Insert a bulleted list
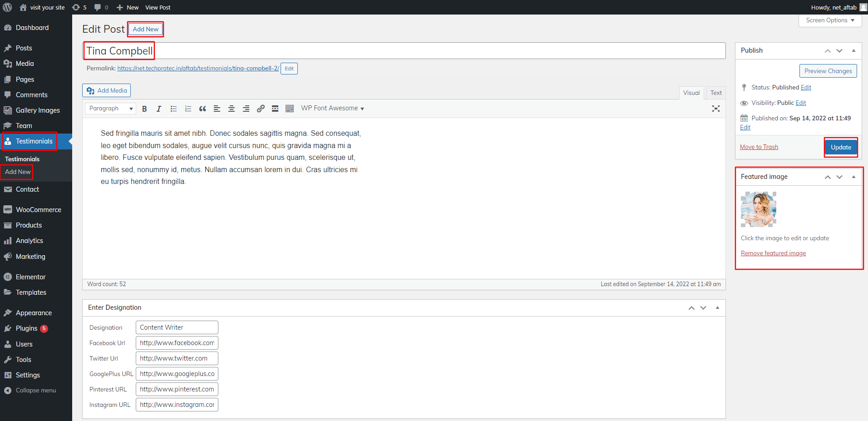This screenshot has width=868, height=421. click(173, 109)
